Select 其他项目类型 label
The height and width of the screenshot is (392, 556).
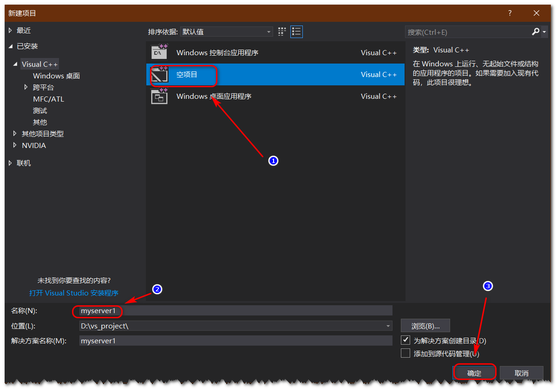(43, 134)
